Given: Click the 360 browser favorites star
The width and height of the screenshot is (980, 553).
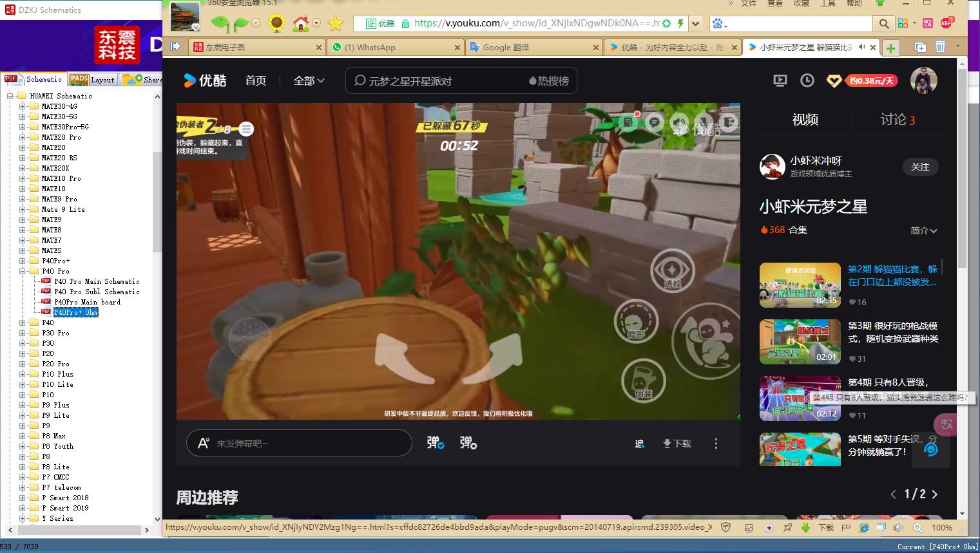Looking at the screenshot, I should point(335,24).
